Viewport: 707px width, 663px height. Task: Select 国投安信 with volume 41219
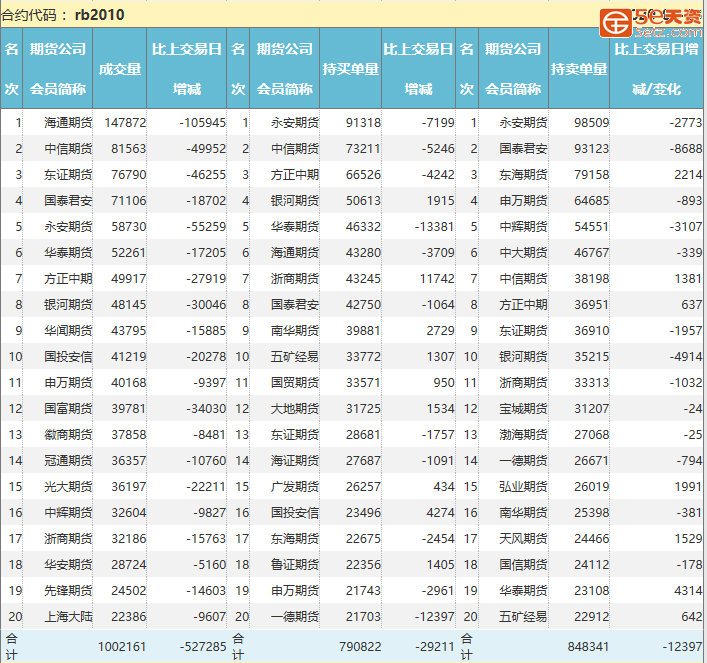click(x=68, y=357)
